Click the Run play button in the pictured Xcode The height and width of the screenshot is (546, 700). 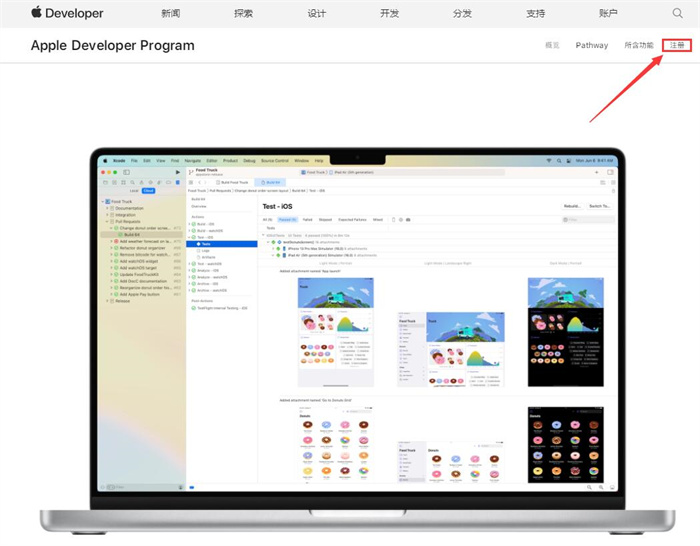coord(178,172)
